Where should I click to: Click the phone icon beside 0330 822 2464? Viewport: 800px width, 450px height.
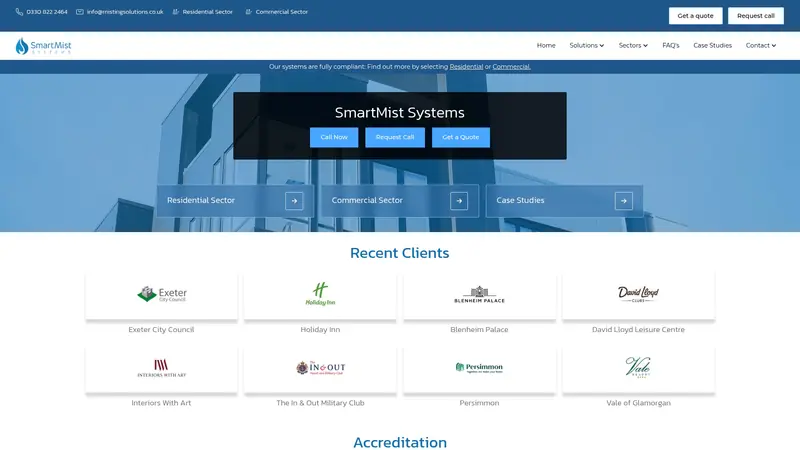point(19,12)
